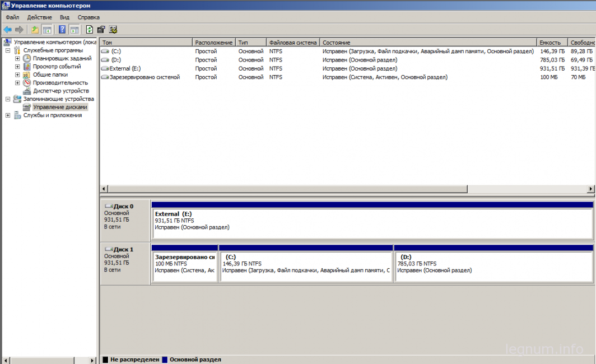
Task: Click the 89,28 ГБ free space cell
Action: point(581,52)
